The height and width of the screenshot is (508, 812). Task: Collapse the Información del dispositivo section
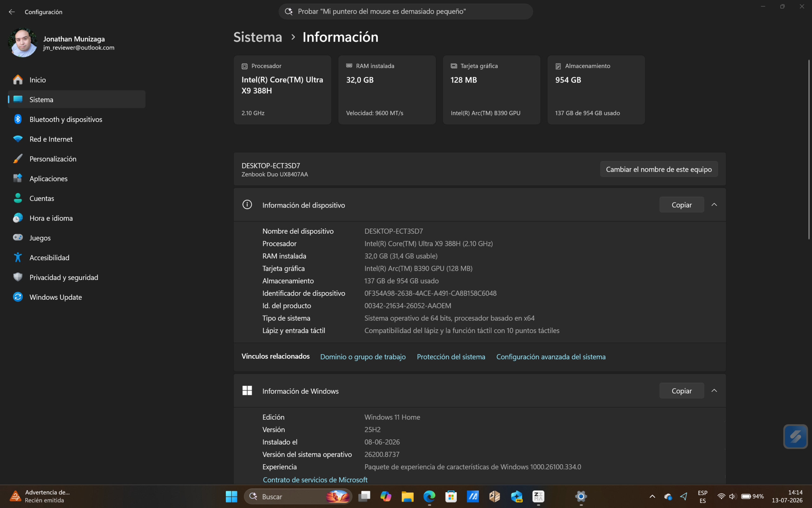pos(714,204)
